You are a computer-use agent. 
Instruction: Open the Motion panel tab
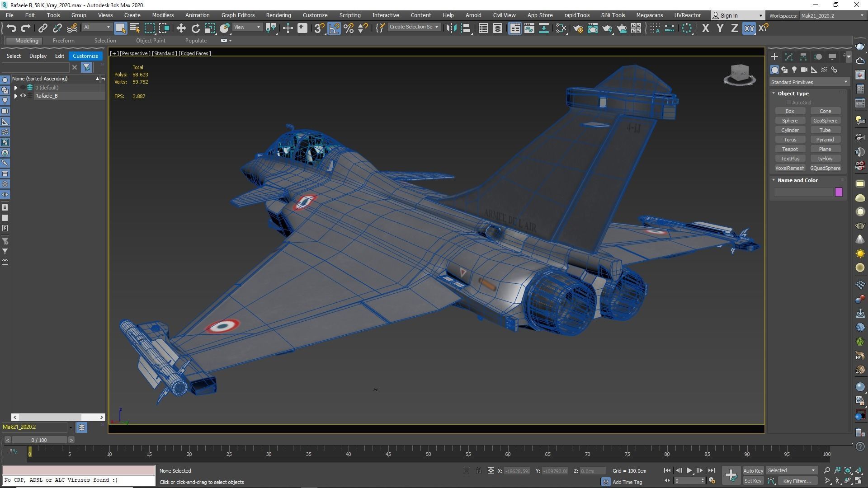(818, 56)
